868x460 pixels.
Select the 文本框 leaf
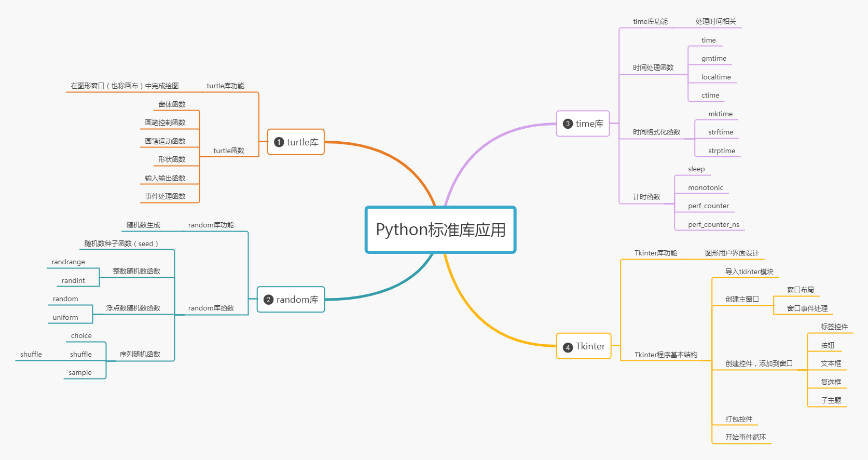pos(831,363)
